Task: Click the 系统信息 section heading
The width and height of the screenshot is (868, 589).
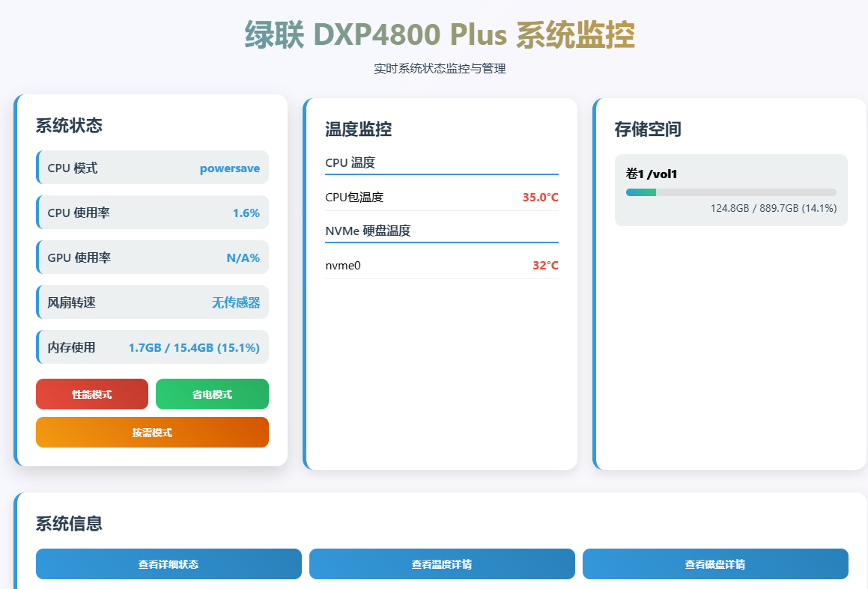Action: tap(69, 523)
